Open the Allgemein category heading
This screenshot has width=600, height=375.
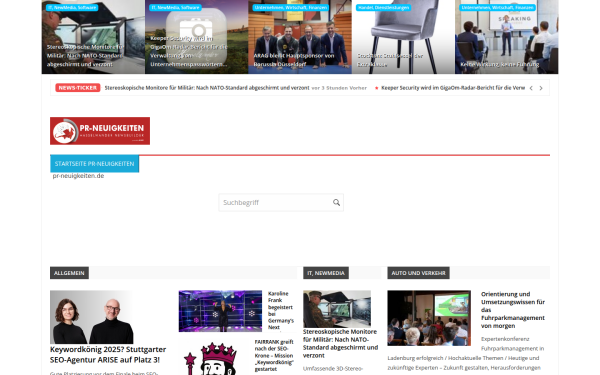[69, 273]
